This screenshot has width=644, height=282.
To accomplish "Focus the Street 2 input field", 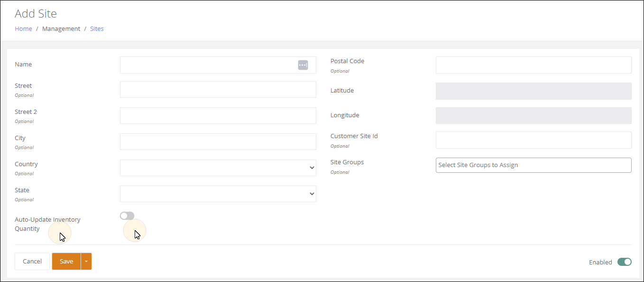I will [x=218, y=115].
